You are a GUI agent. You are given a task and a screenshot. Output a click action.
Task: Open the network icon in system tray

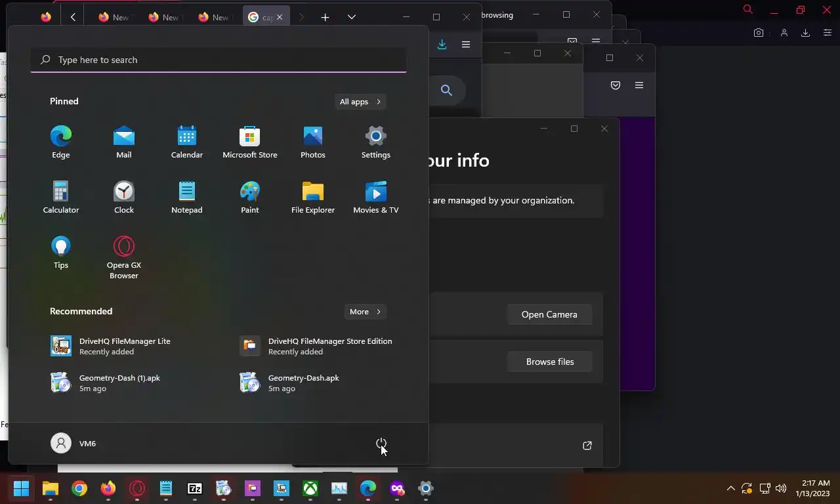[765, 488]
